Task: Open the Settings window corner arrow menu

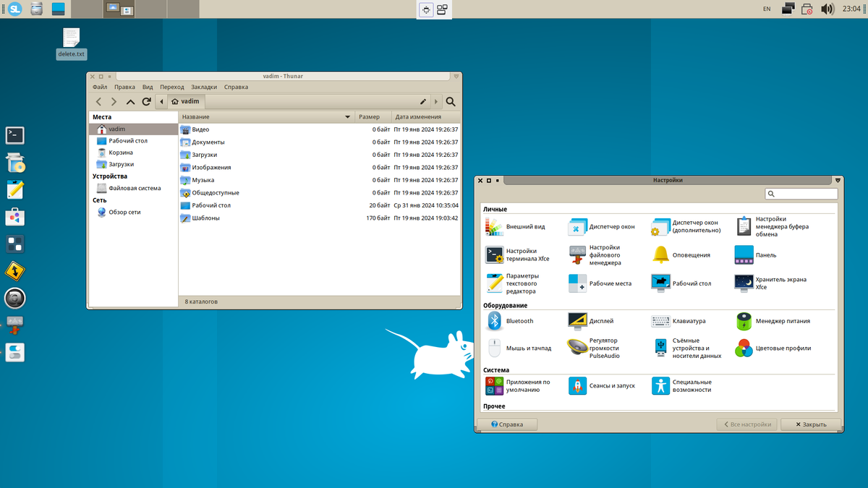Action: (837, 180)
